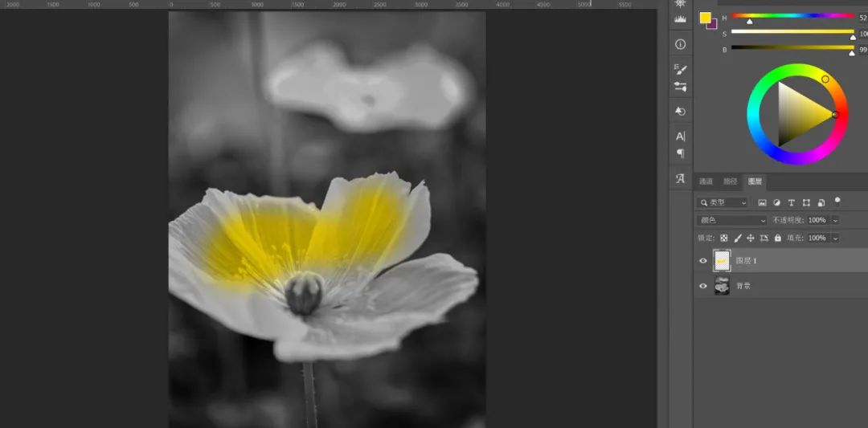Open the 颜色 blend mode dropdown
Screen dimensions: 868x428
[x=732, y=220]
